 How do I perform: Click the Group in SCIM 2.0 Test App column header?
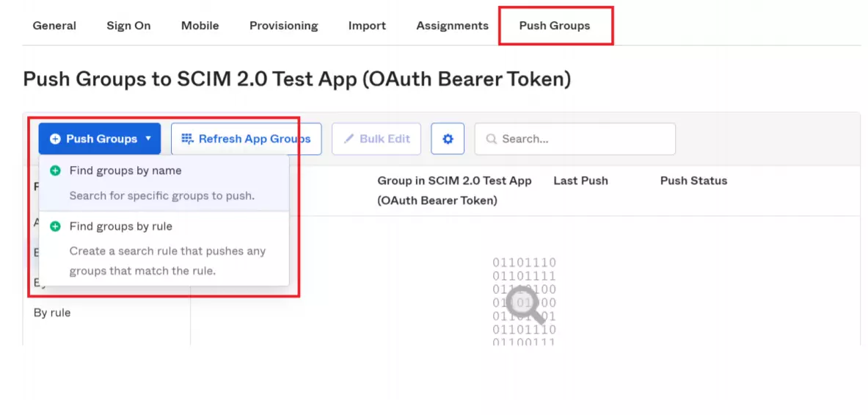[x=454, y=190]
